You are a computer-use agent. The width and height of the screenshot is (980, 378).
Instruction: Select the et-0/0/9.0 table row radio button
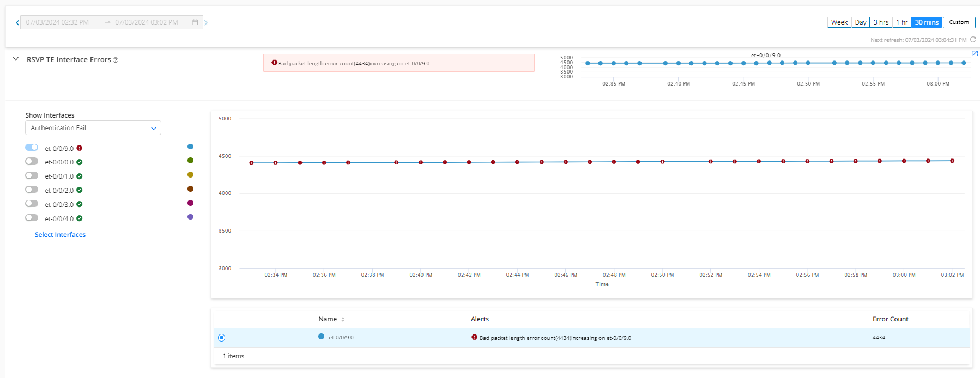coord(221,338)
